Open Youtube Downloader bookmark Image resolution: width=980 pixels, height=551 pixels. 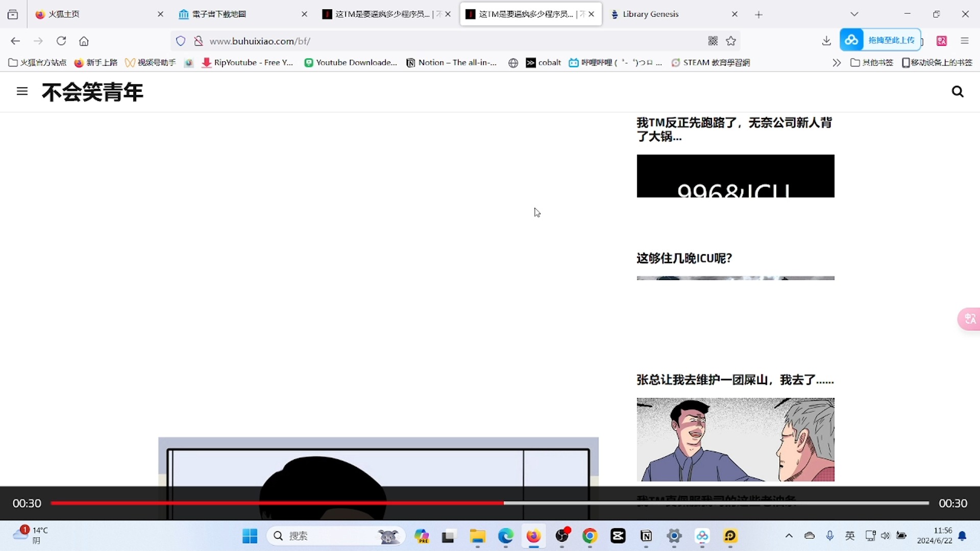pos(351,63)
